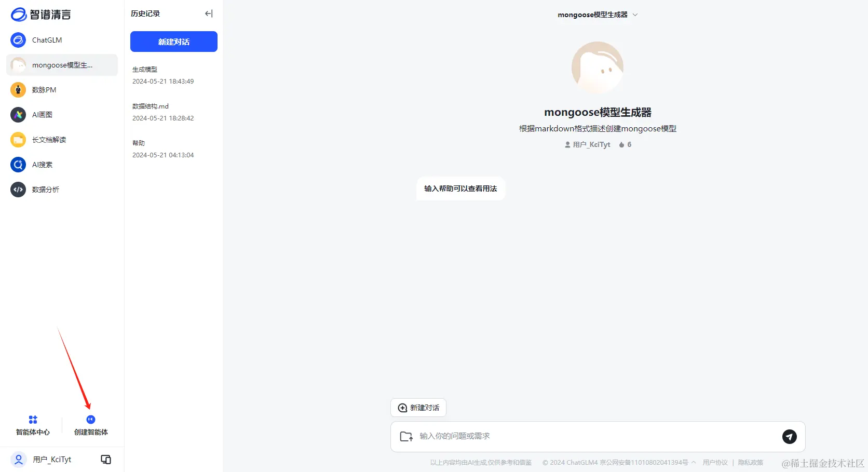The height and width of the screenshot is (472, 868).
Task: Collapse the 历史记录 panel arrow
Action: click(209, 14)
